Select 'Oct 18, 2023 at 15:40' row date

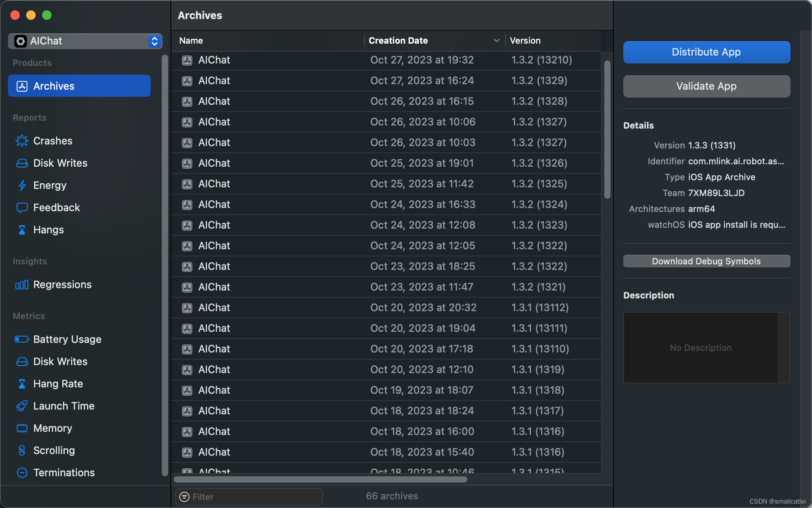422,452
